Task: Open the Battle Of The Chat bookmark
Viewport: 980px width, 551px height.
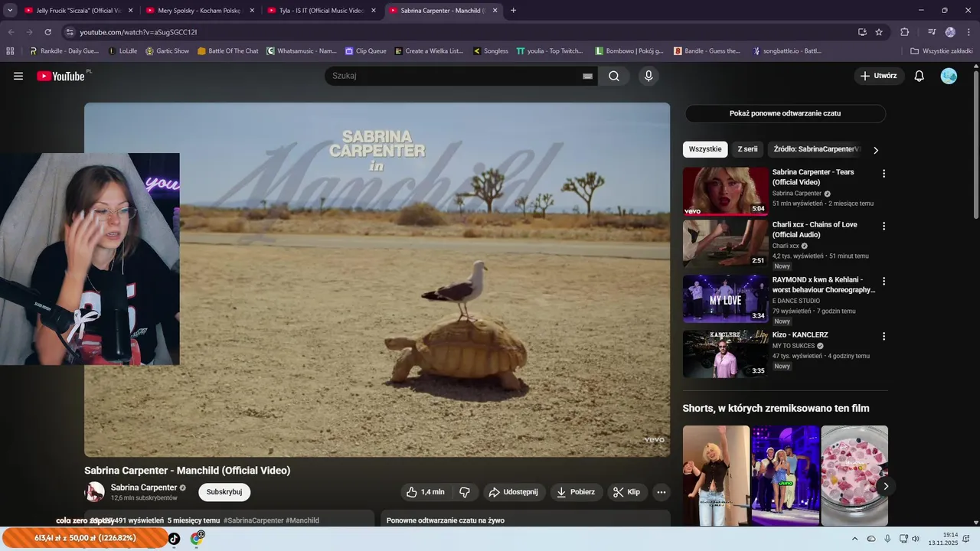Action: pos(228,51)
